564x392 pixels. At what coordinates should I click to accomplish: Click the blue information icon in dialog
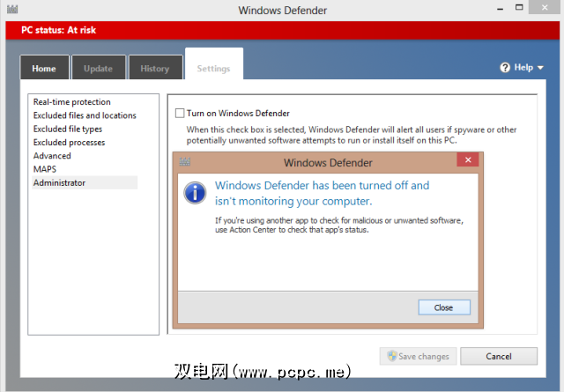point(195,193)
